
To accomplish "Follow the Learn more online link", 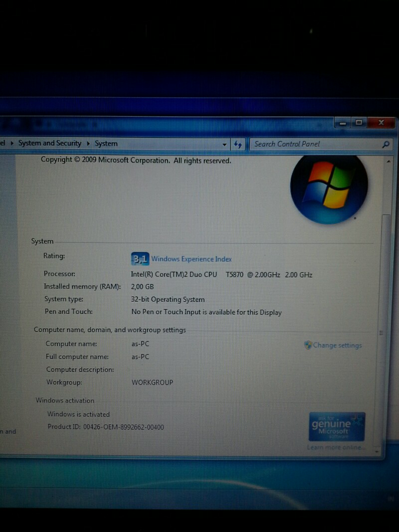I will pyautogui.click(x=336, y=447).
